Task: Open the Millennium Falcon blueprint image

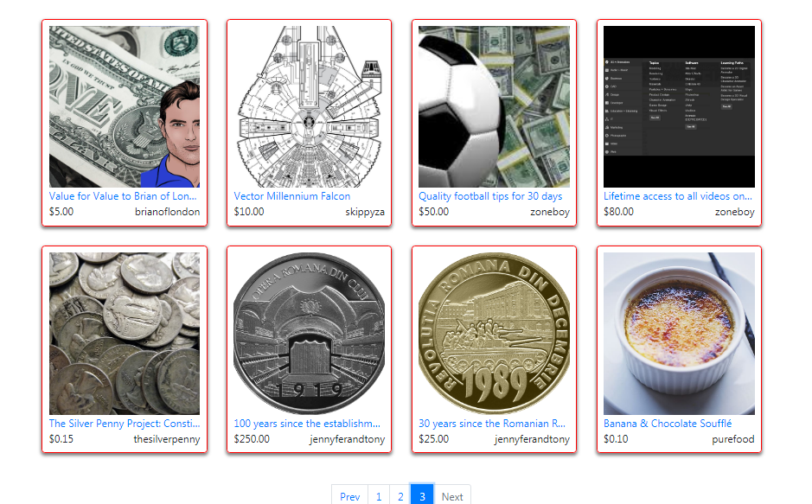Action: coord(310,106)
